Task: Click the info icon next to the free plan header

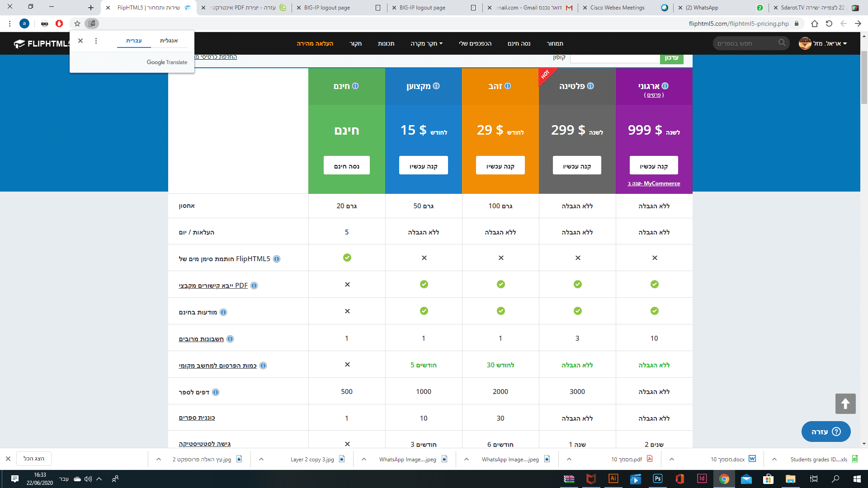Action: (355, 86)
